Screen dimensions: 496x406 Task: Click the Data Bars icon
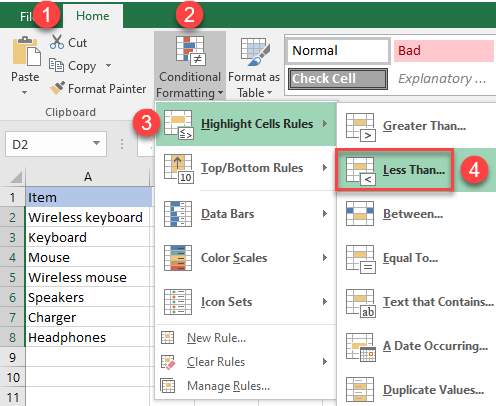pos(178,214)
